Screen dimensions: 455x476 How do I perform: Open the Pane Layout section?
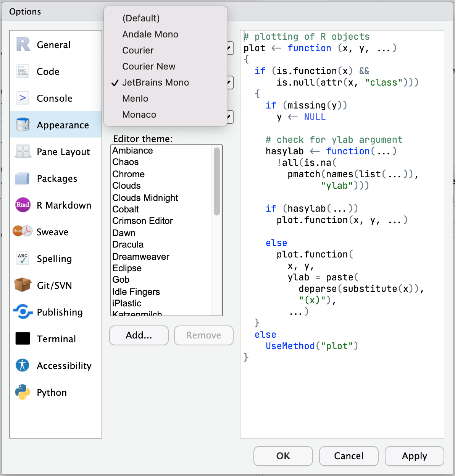[23, 152]
